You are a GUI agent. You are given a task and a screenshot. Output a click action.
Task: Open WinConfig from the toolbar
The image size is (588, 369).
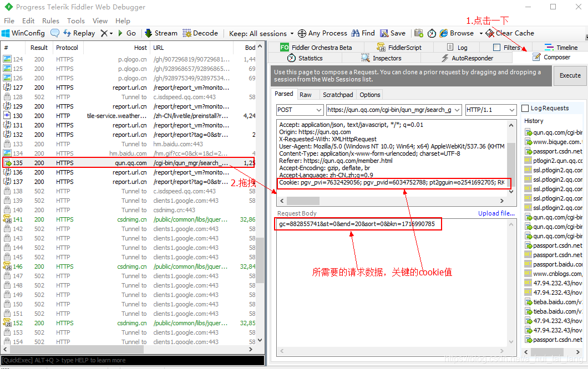23,33
